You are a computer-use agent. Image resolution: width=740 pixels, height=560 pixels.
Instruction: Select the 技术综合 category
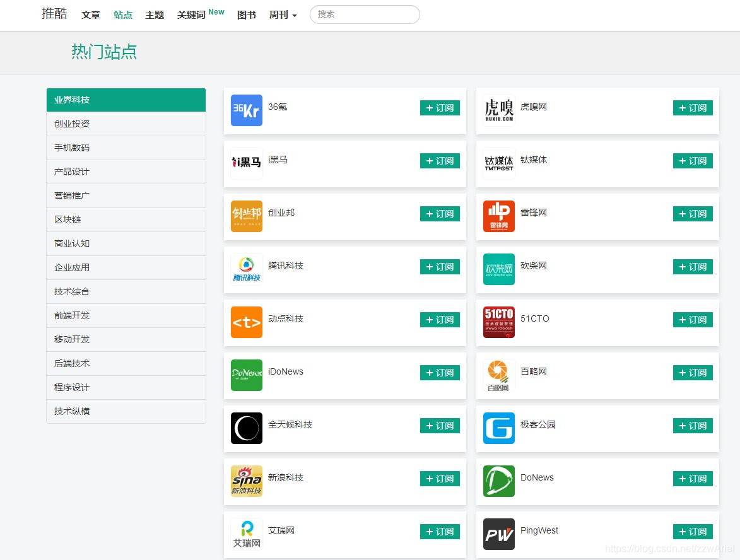click(126, 291)
